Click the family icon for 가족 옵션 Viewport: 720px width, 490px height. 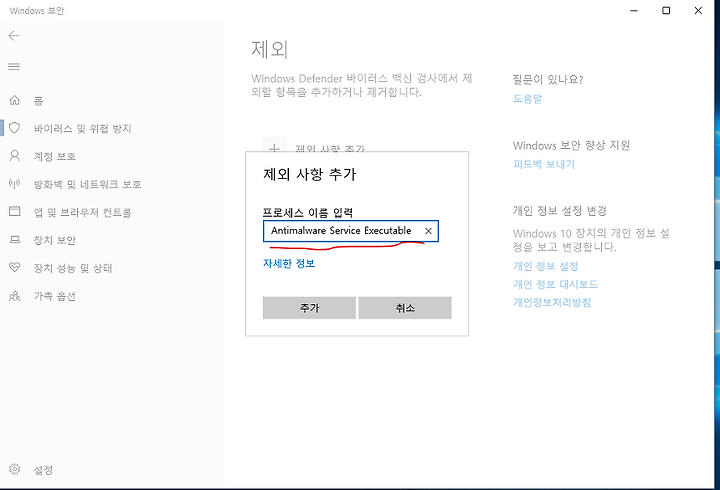pyautogui.click(x=15, y=296)
